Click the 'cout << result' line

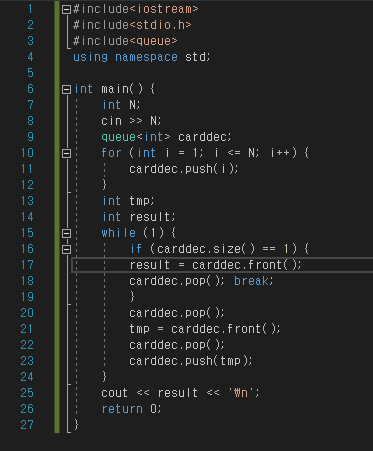pos(180,393)
